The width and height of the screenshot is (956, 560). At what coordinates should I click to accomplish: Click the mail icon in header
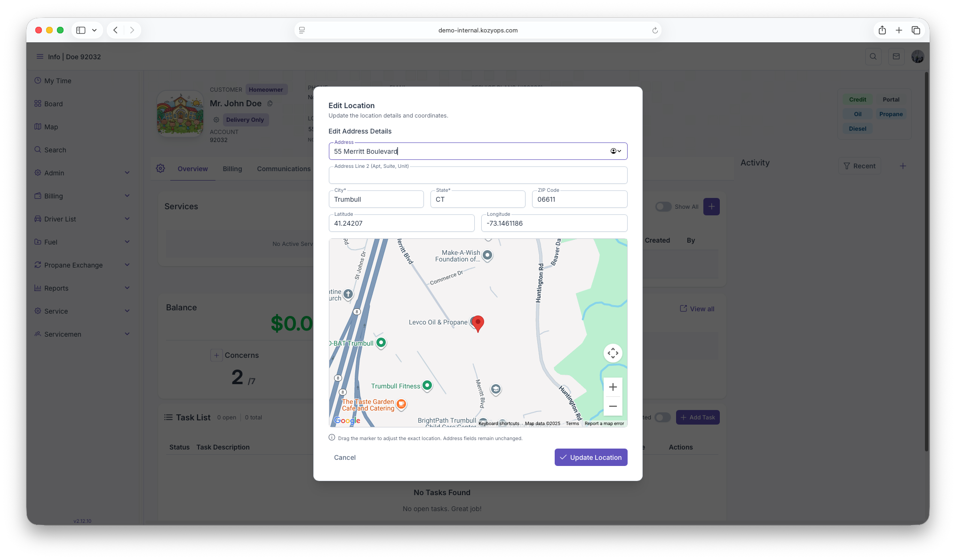pos(896,56)
